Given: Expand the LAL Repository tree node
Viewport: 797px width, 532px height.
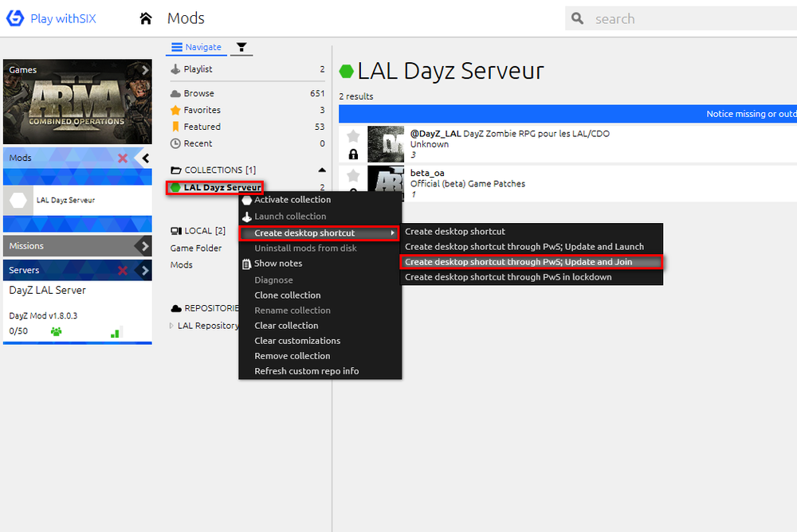Looking at the screenshot, I should click(171, 326).
